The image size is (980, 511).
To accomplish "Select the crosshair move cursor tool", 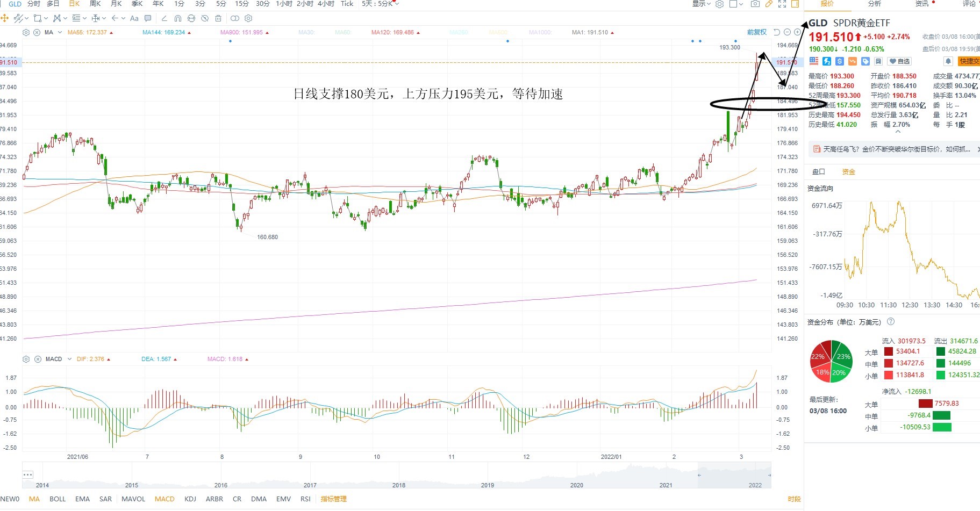I will pyautogui.click(x=4, y=18).
